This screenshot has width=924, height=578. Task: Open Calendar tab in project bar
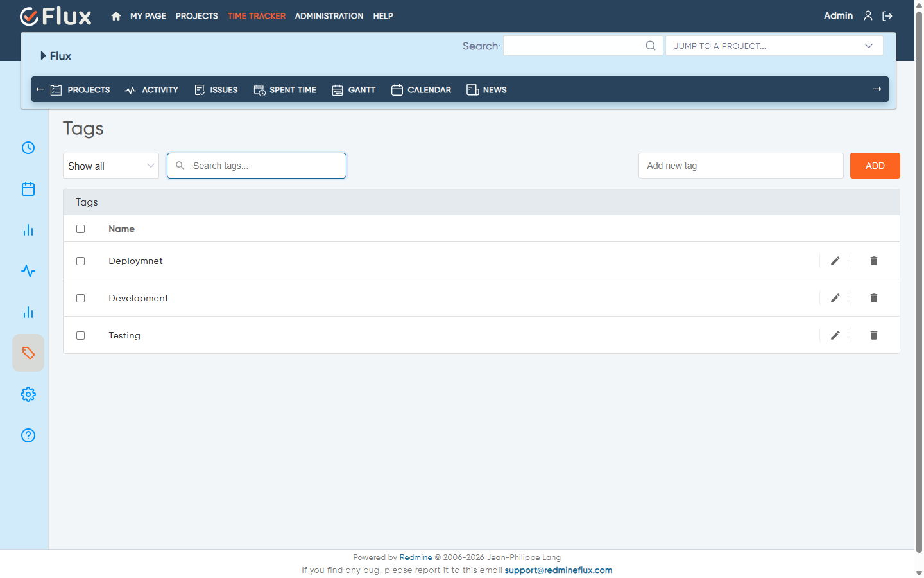click(x=421, y=90)
